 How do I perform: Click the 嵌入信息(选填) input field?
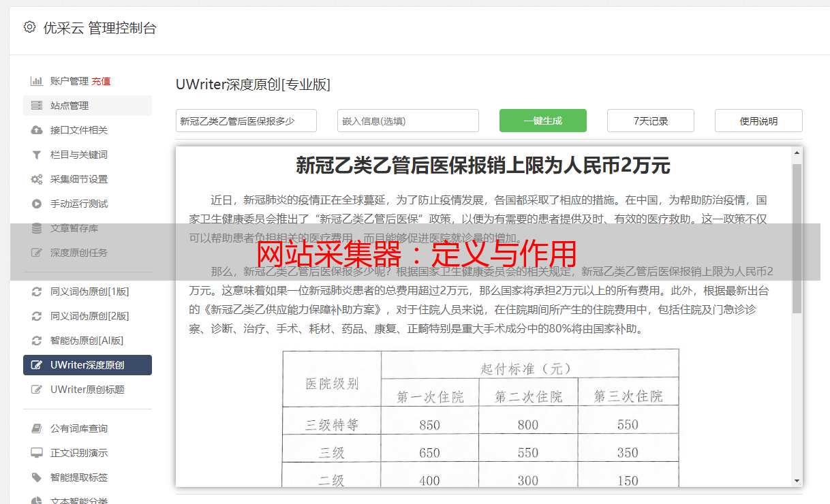tap(408, 121)
